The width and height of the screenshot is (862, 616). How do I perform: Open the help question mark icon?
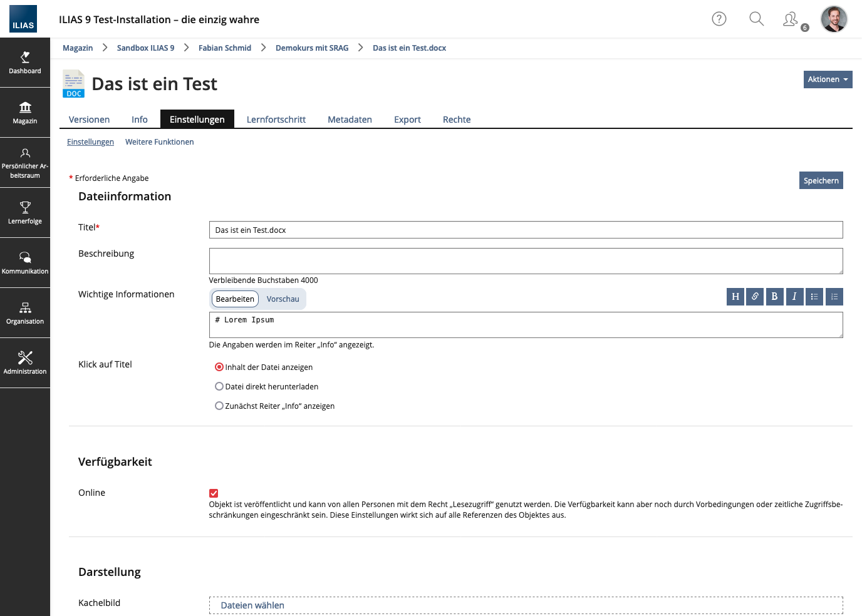coord(719,19)
